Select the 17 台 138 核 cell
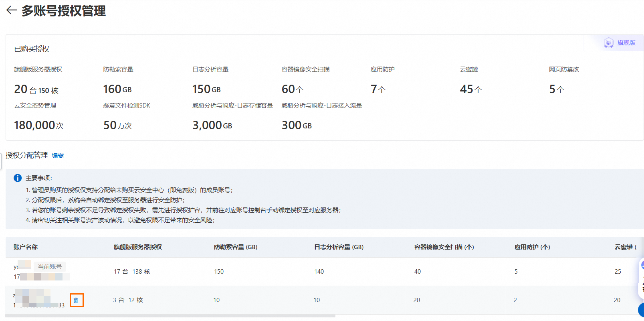Screen dimensions: 644x321 click(x=132, y=272)
